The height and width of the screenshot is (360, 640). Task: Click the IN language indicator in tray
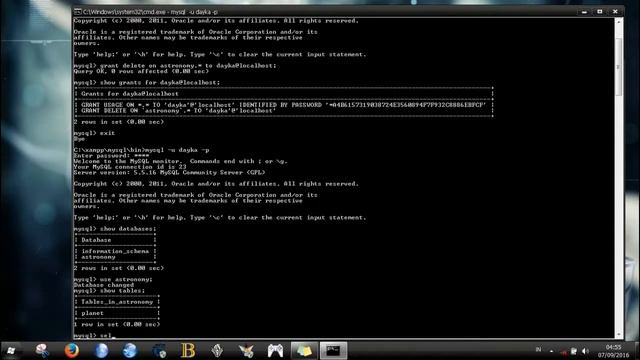click(x=538, y=350)
